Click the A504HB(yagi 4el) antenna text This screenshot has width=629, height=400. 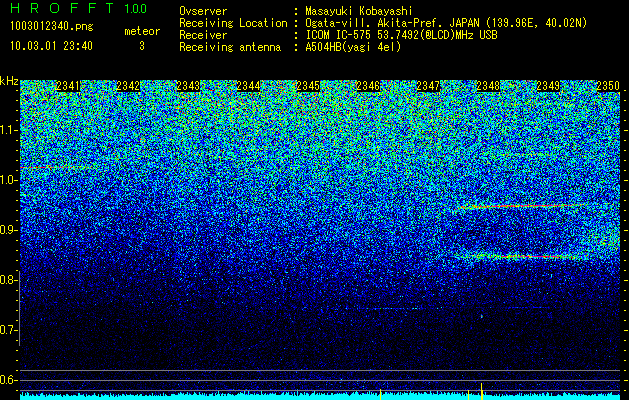tap(353, 47)
